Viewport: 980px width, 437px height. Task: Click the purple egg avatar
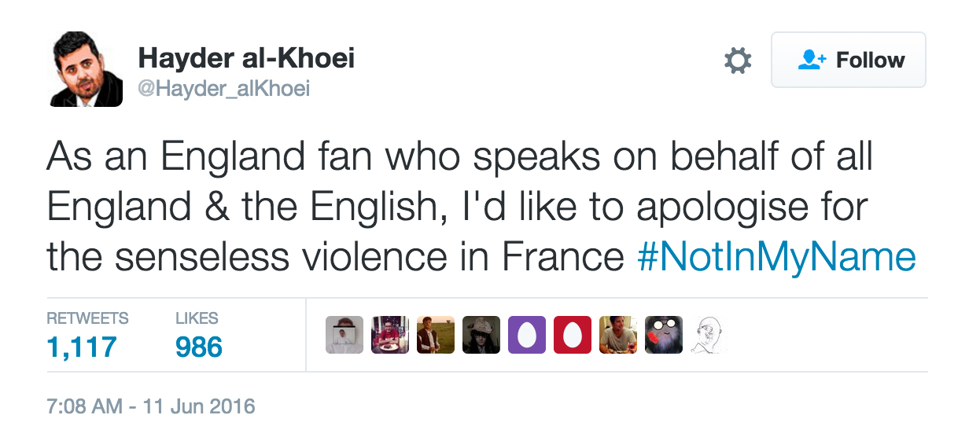527,335
